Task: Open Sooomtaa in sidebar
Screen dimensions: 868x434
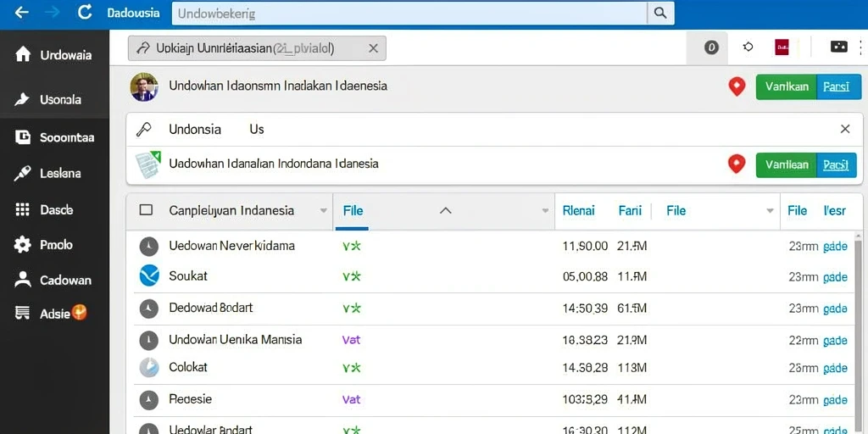Action: click(54, 137)
